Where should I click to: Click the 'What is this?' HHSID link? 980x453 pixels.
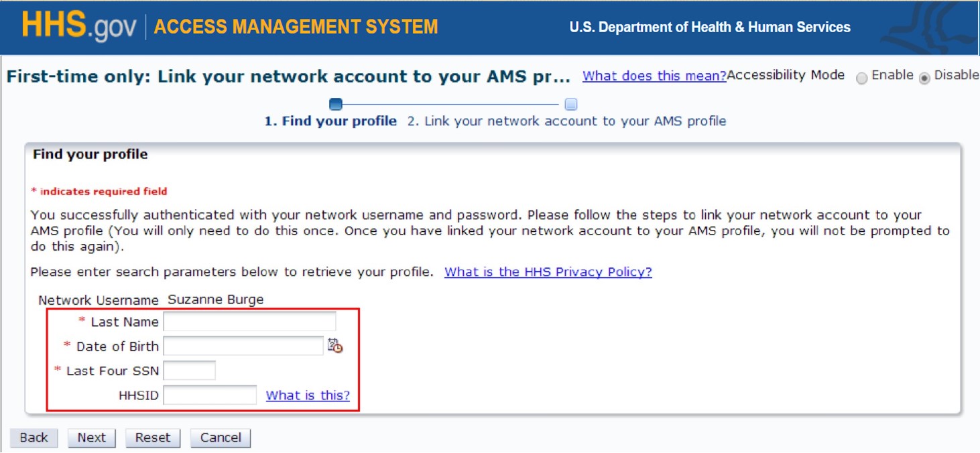tap(308, 395)
